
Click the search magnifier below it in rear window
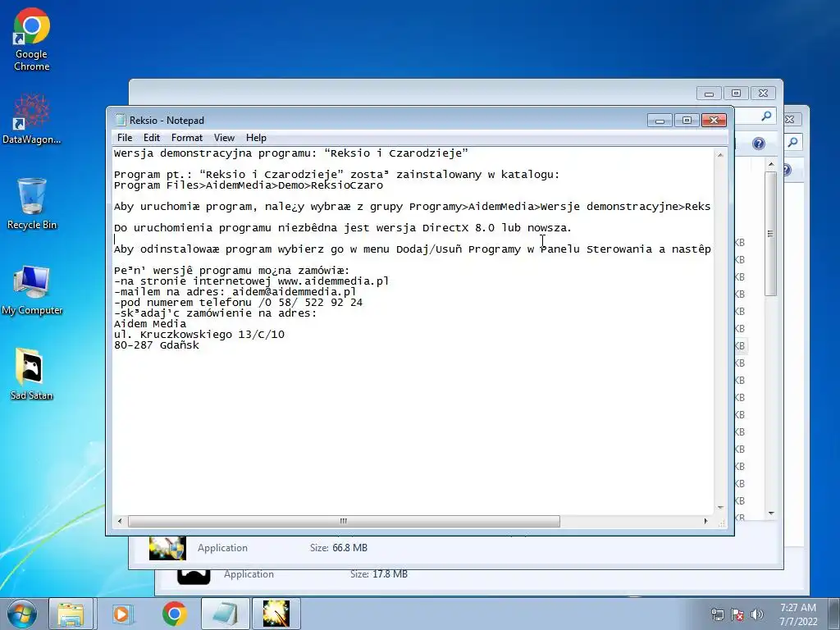tap(793, 142)
